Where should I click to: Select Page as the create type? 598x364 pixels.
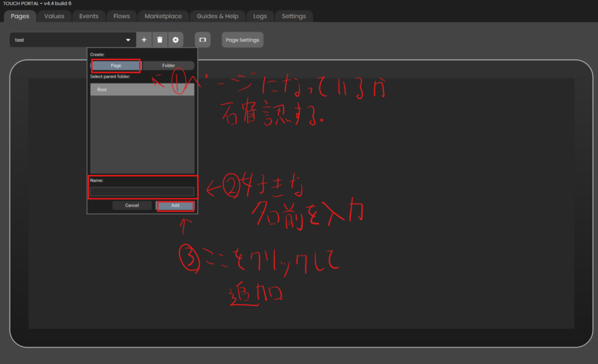click(116, 65)
